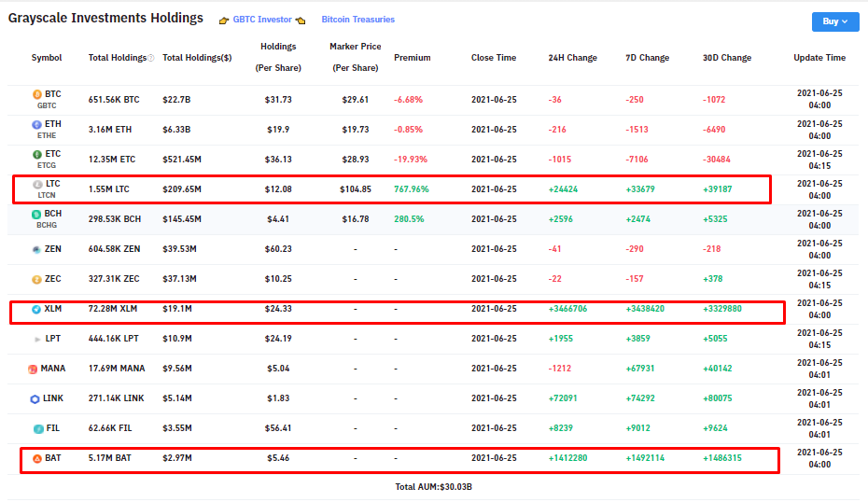Click pointing hand icon after GBTC Investor
868x502 pixels.
(x=301, y=21)
